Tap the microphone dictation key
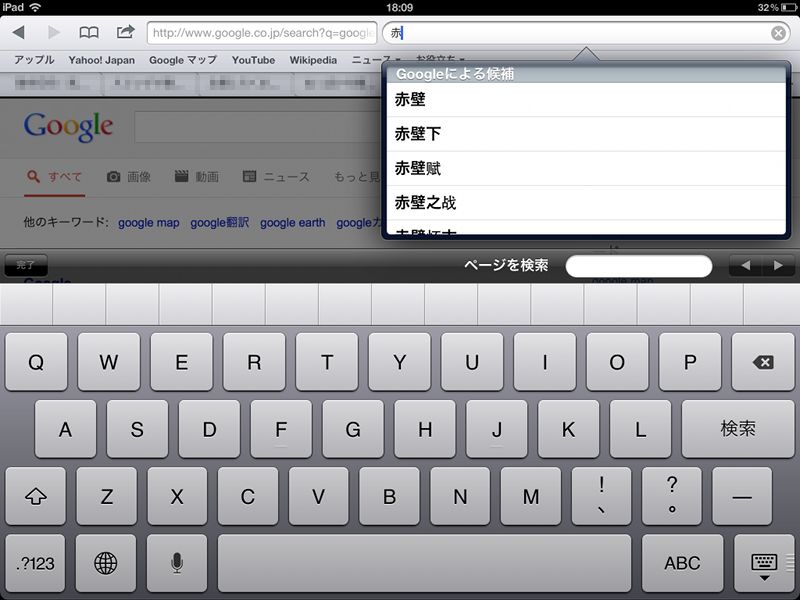Screen dimensions: 800x600 [177, 563]
